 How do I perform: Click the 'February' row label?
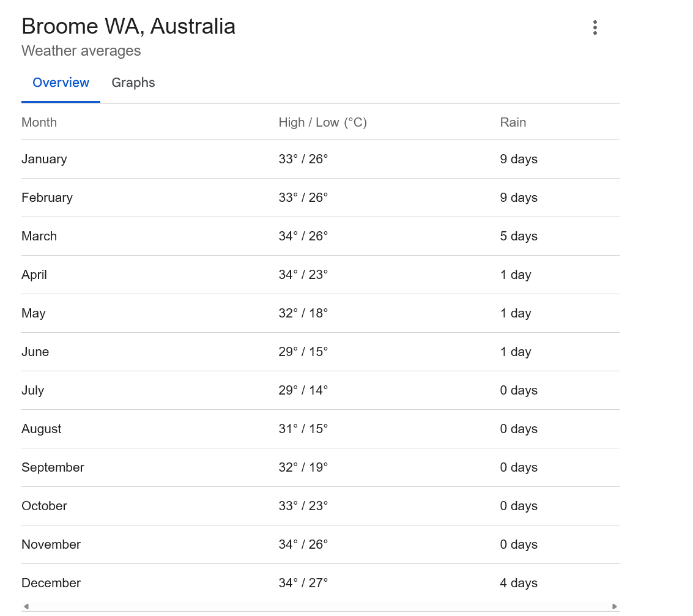tap(47, 198)
